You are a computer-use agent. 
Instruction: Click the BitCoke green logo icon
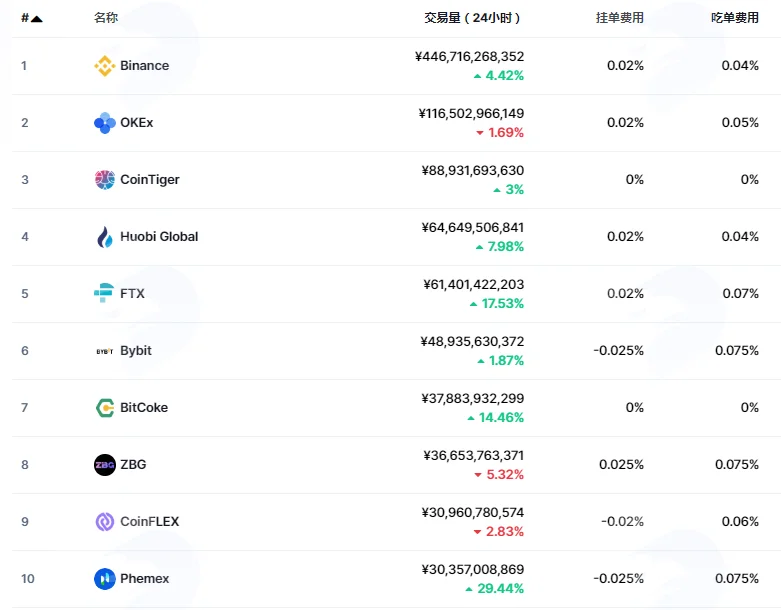(105, 408)
